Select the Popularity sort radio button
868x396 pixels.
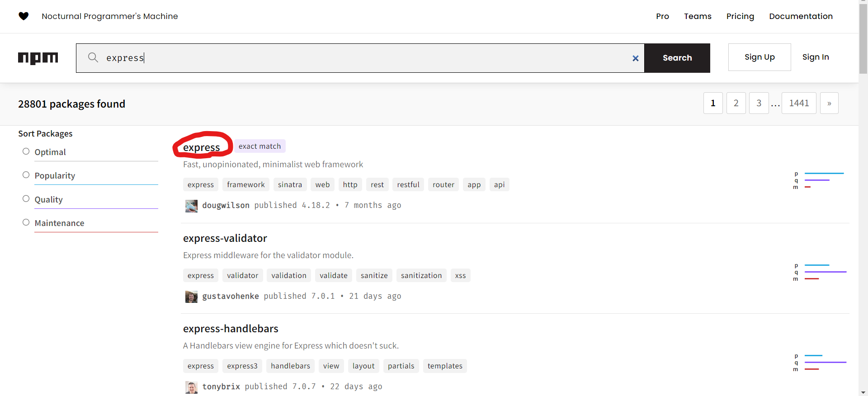tap(26, 175)
